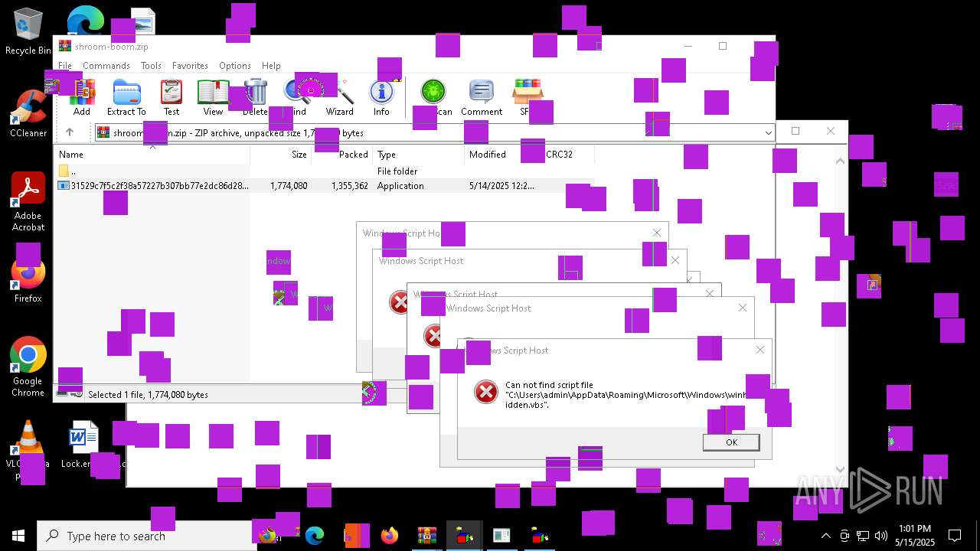Show hidden system tray icons
Image resolution: width=980 pixels, height=551 pixels.
click(825, 536)
